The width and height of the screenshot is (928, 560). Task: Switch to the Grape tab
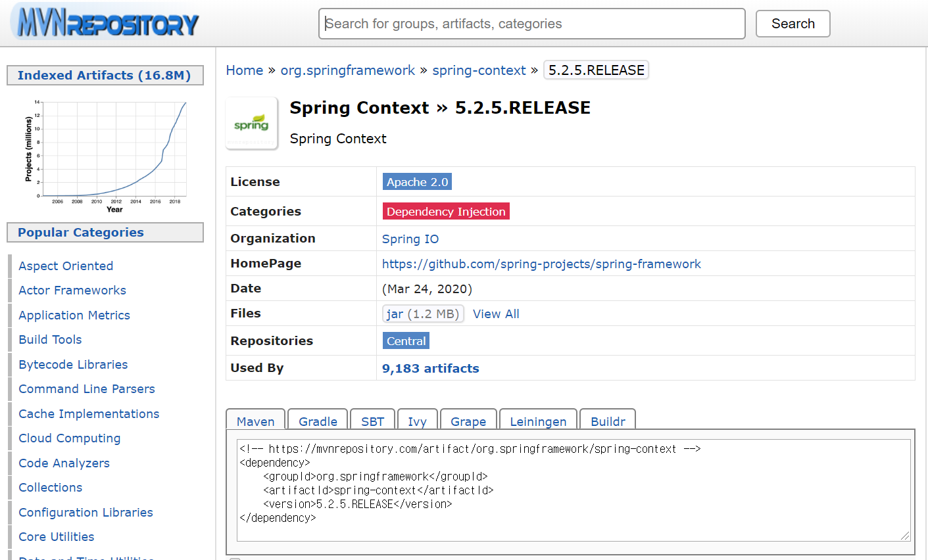pyautogui.click(x=468, y=421)
